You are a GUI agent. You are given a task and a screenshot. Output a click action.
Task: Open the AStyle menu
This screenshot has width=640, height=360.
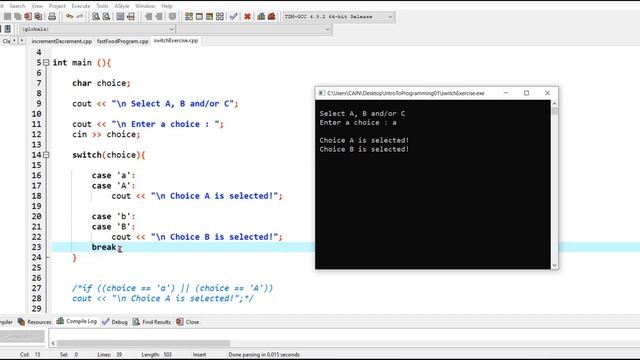(122, 6)
